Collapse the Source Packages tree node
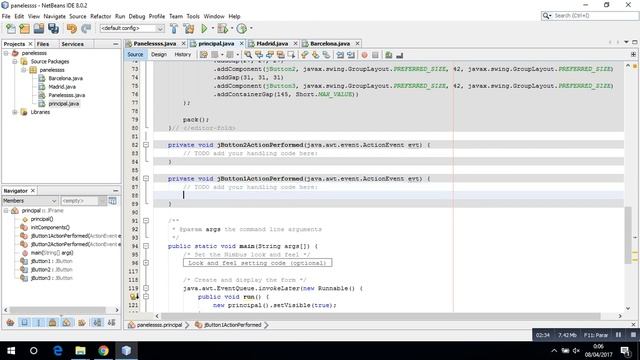This screenshot has height=360, width=640. point(15,62)
